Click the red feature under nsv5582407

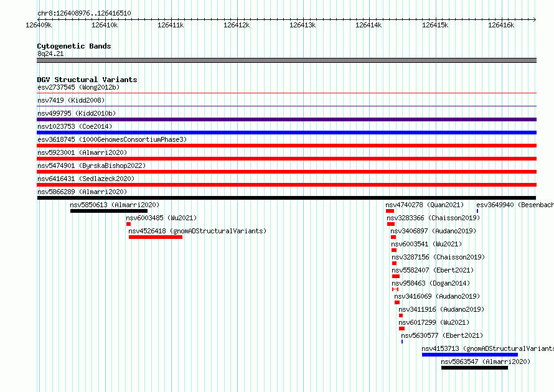[x=396, y=276]
